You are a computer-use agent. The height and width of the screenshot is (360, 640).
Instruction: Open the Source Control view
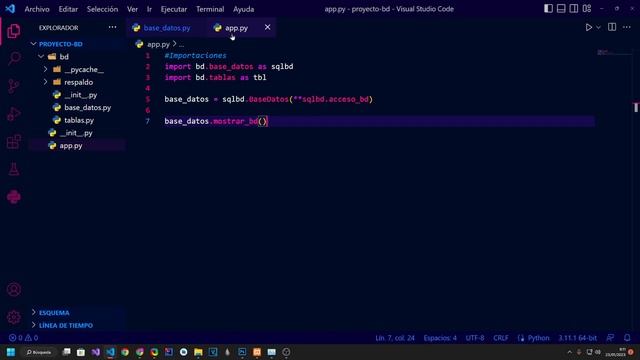pyautogui.click(x=13, y=86)
